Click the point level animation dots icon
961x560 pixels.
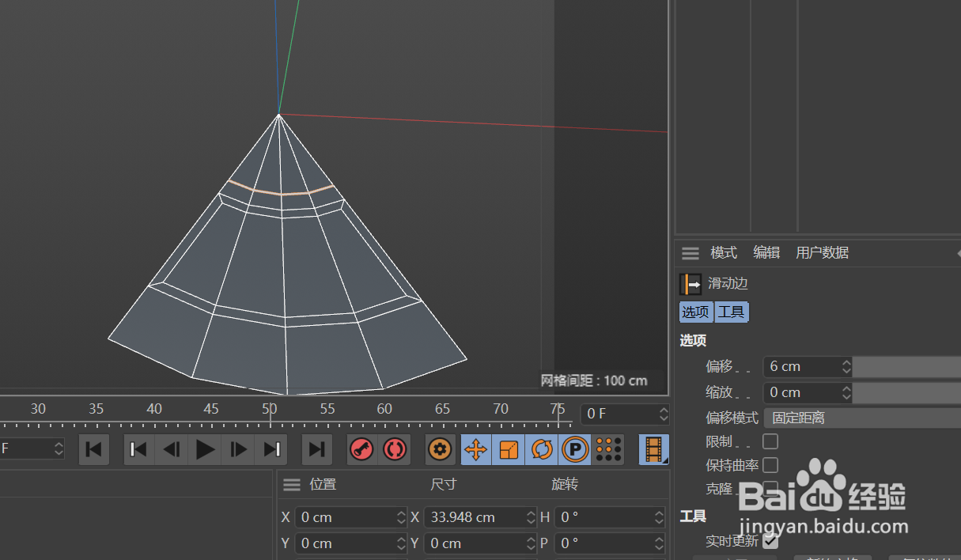608,449
